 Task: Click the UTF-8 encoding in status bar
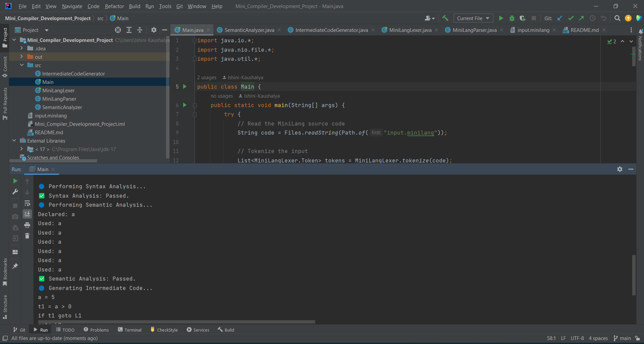tap(577, 338)
